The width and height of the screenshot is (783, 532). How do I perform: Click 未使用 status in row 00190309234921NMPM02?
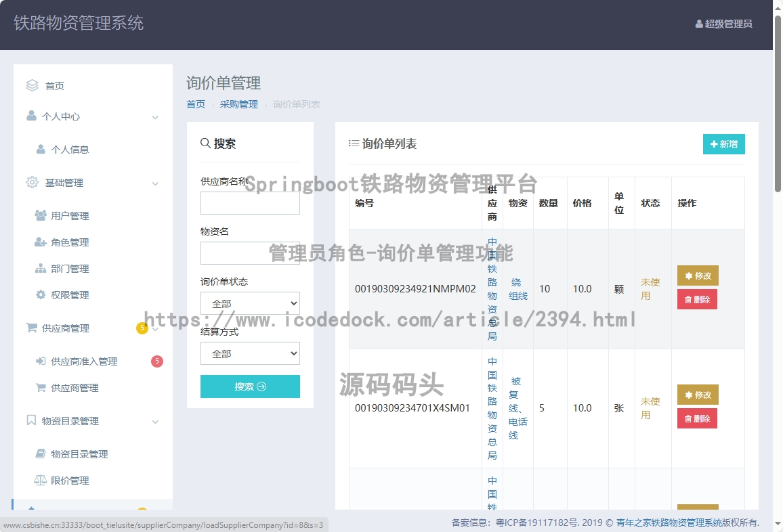pos(650,289)
